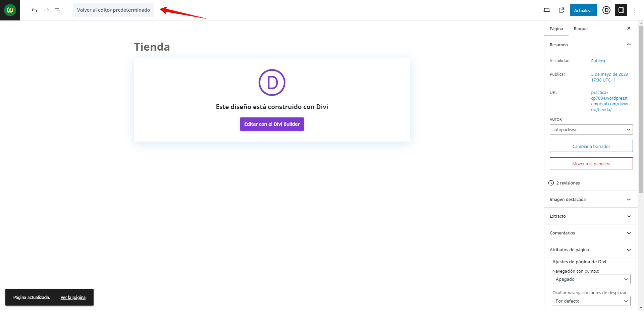Click Volver al editor predeterminado
Screen dimensions: 644x319
click(x=113, y=10)
